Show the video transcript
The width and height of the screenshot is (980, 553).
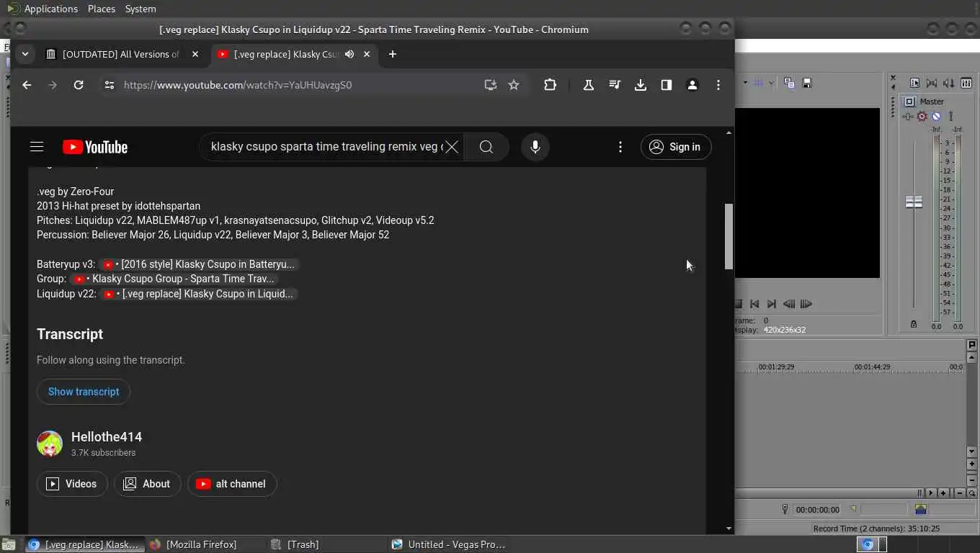(84, 392)
